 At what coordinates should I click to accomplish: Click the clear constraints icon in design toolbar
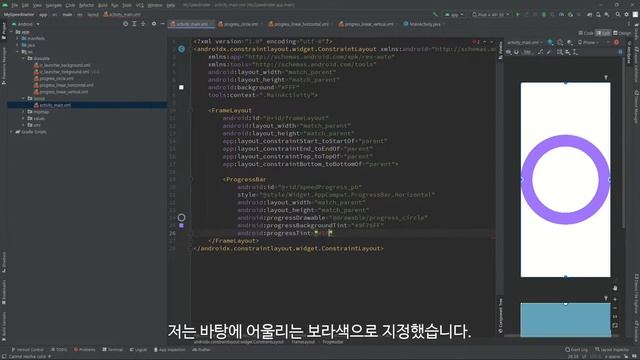click(x=541, y=52)
